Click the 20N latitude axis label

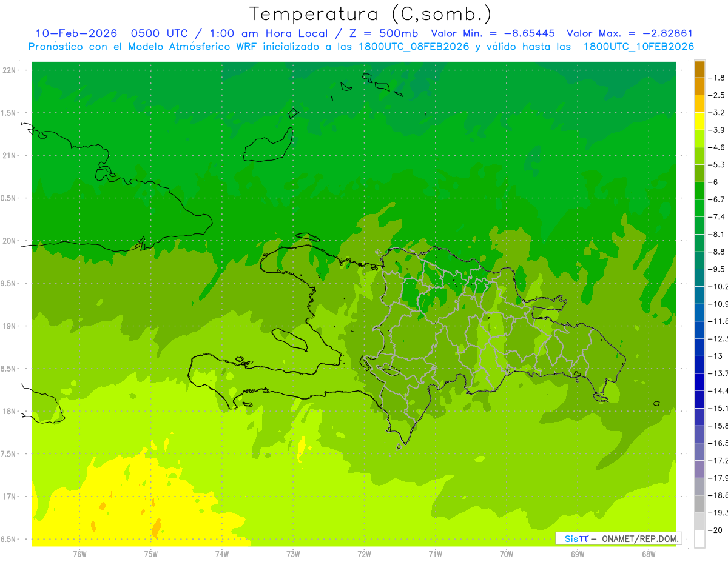[9, 241]
